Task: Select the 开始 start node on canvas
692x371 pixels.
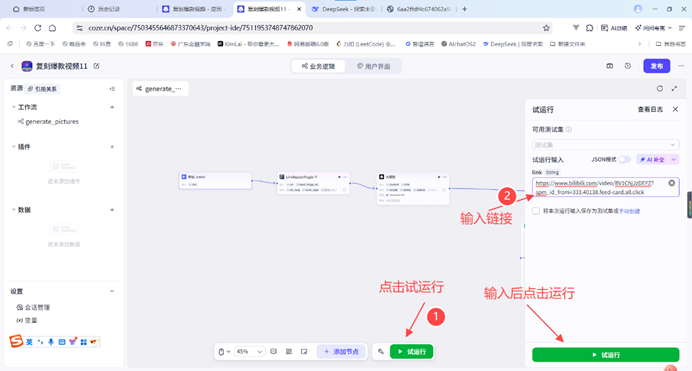Action: (215, 180)
